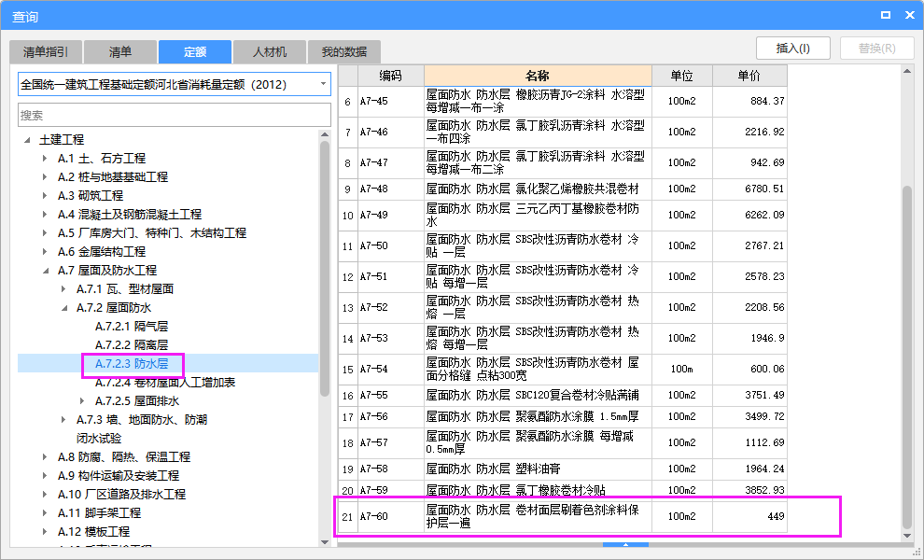This screenshot has height=560, width=924.
Task: Select row A7-60 卷材面层刷着色剂涂料保护层
Action: point(563,516)
